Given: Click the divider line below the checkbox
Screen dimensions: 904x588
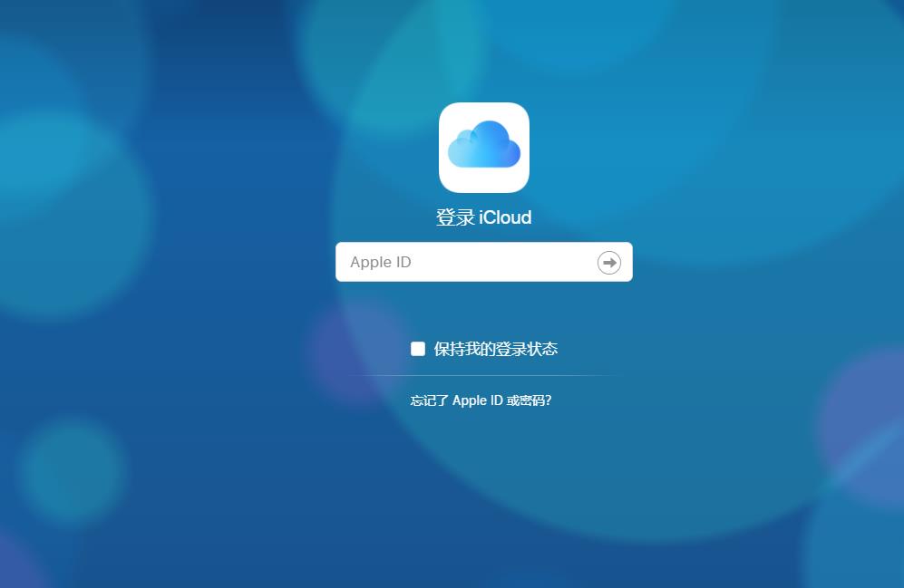Looking at the screenshot, I should point(483,374).
